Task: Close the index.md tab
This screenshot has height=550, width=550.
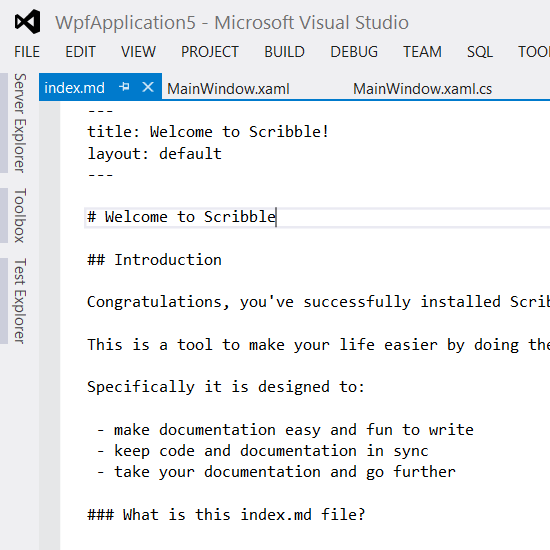Action: [148, 87]
